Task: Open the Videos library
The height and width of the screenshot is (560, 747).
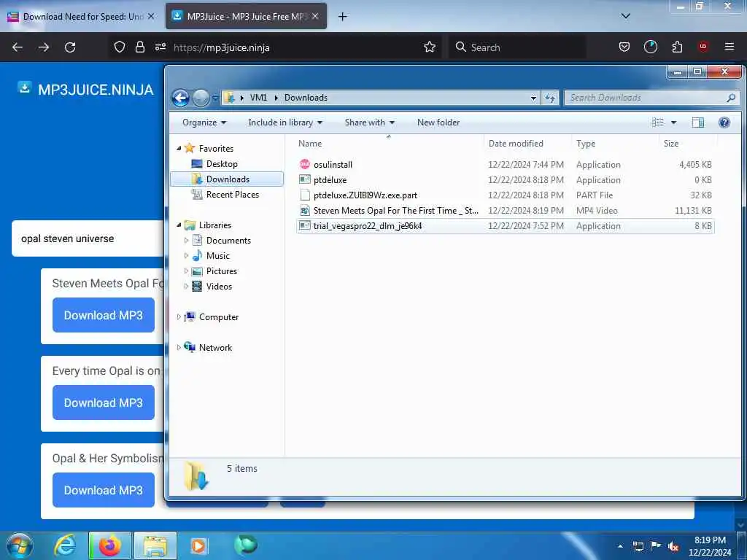Action: 219,286
